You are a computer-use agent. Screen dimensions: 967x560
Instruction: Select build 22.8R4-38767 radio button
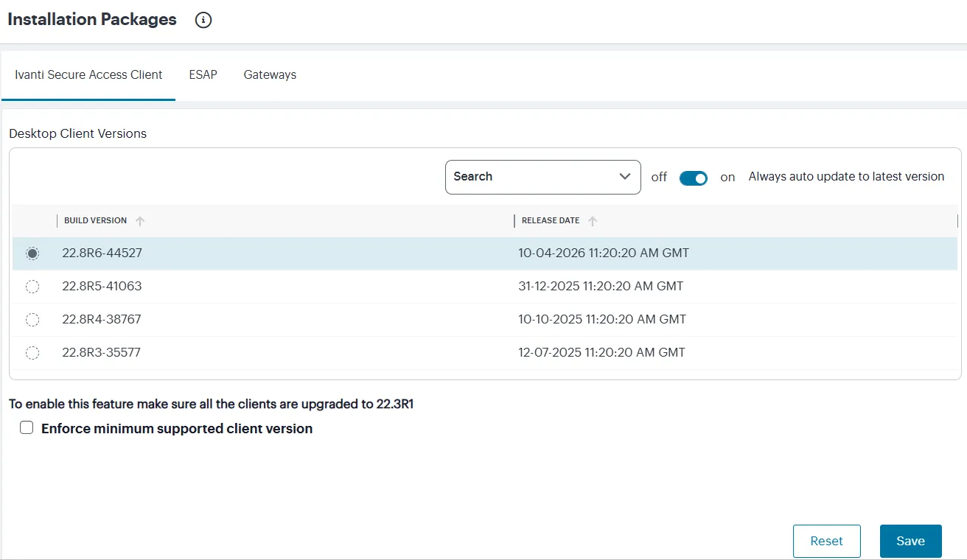(x=32, y=320)
